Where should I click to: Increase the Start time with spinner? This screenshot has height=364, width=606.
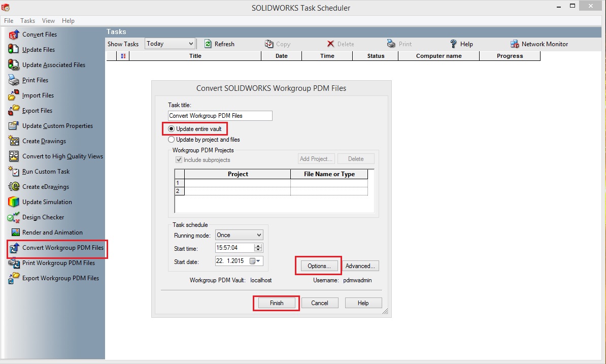pos(258,246)
